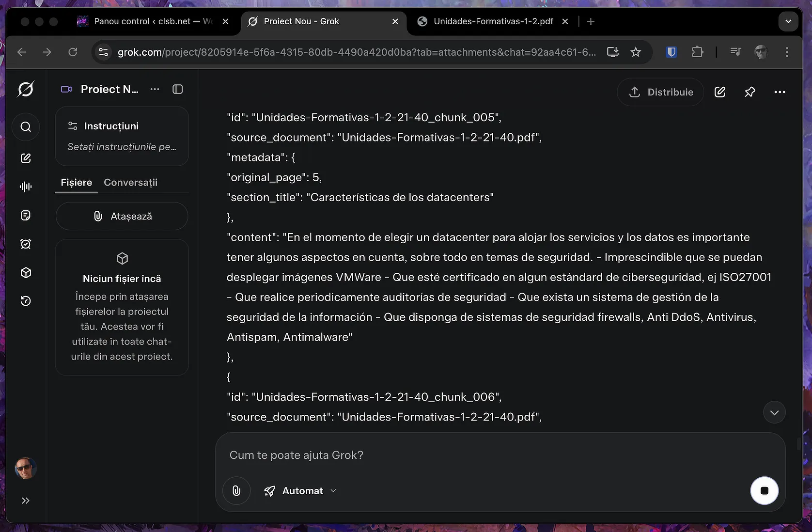Open the Automat model dropdown
The width and height of the screenshot is (812, 532).
coord(300,491)
